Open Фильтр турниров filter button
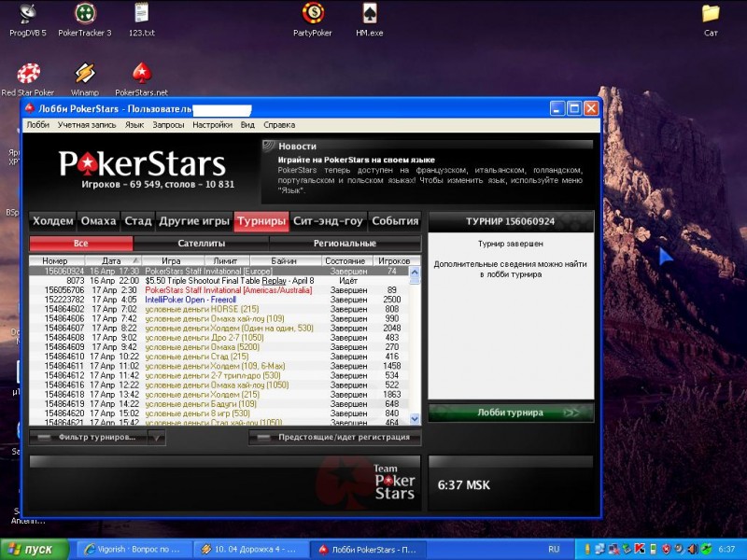This screenshot has height=560, width=747. (89, 437)
